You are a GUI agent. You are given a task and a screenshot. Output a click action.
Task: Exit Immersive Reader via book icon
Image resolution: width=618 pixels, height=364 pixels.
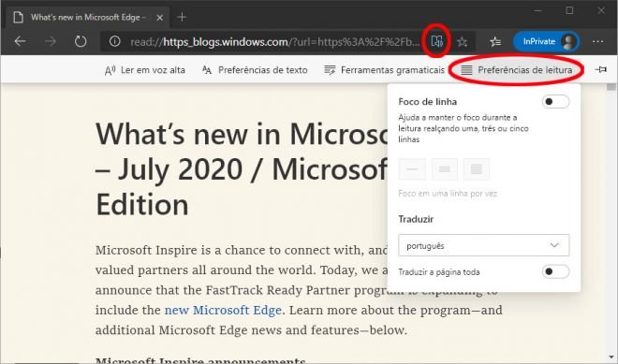click(436, 41)
